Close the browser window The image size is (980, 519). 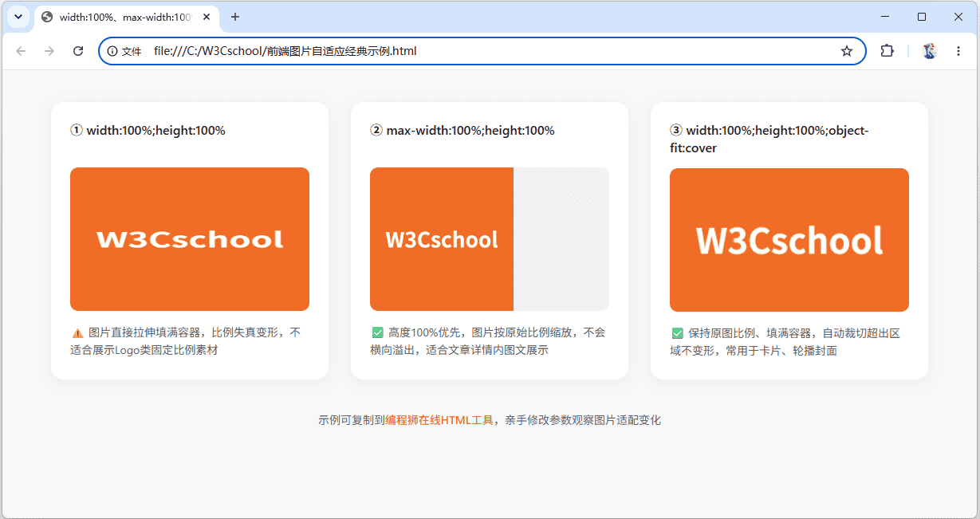(958, 17)
